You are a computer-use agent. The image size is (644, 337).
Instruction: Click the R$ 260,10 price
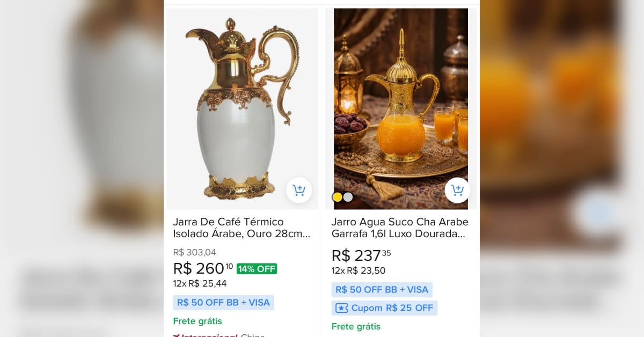(x=203, y=268)
